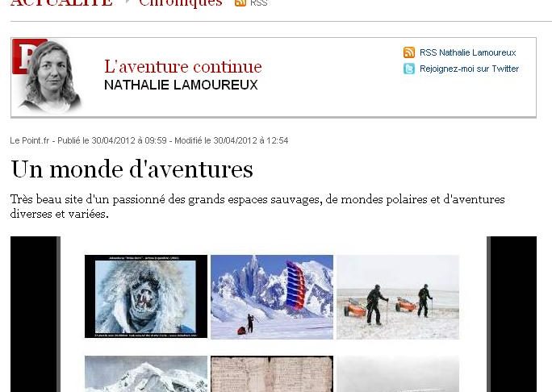Open the RSS Nathalie Lamoureux link
The height and width of the screenshot is (392, 552).
point(467,52)
